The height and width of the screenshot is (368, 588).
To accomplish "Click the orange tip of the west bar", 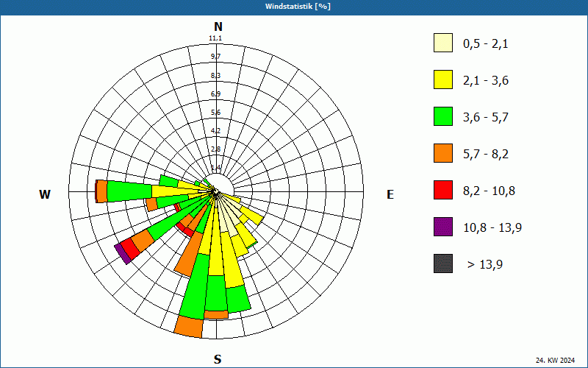I will point(101,191).
